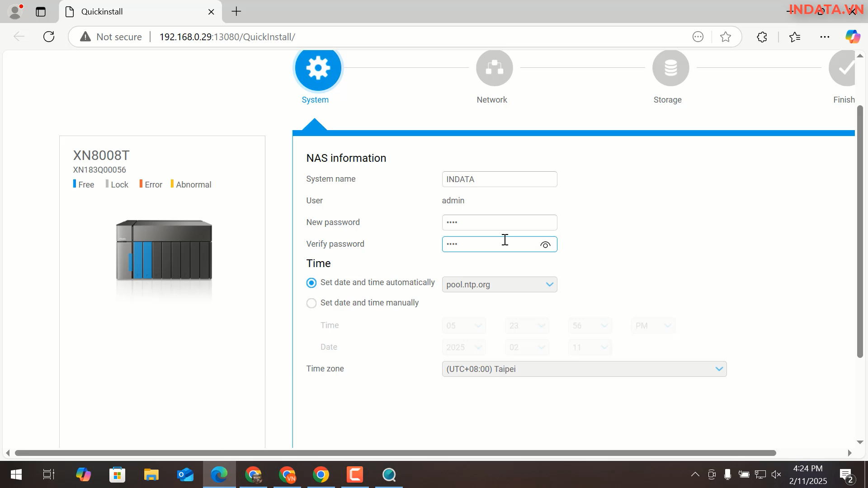This screenshot has width=868, height=488.
Task: Click the System name field with INDATA
Action: pos(500,179)
